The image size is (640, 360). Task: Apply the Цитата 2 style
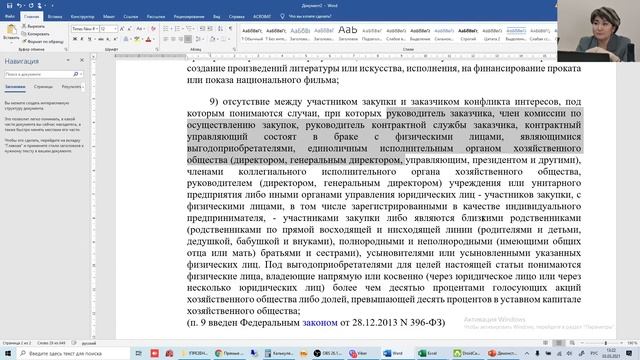(492, 34)
